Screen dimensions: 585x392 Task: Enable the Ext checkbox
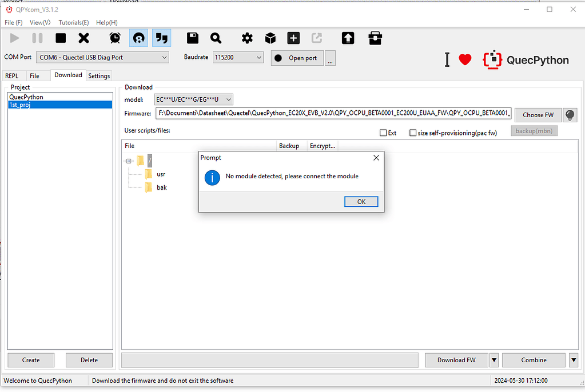382,133
